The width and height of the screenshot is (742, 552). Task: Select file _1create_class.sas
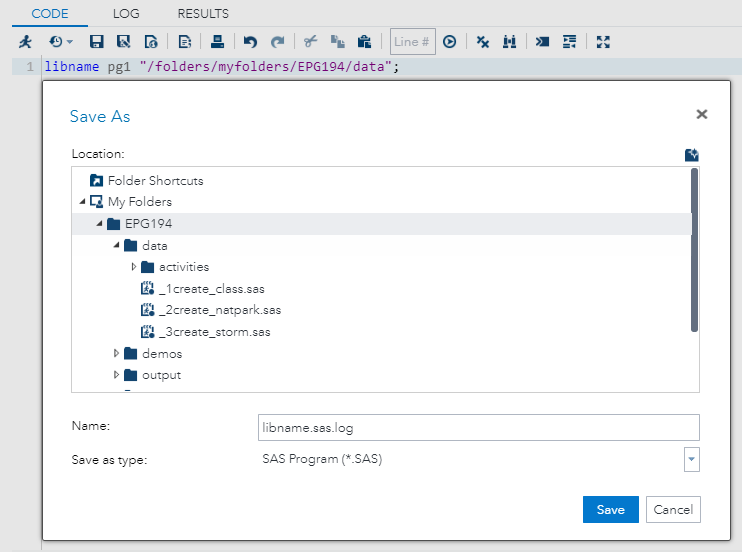point(211,289)
